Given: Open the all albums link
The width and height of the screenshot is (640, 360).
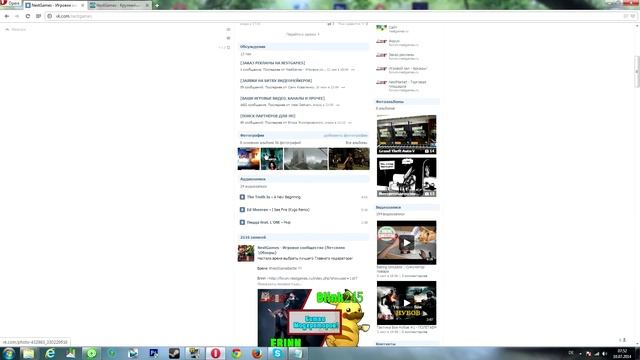Looking at the screenshot, I should pyautogui.click(x=356, y=143).
